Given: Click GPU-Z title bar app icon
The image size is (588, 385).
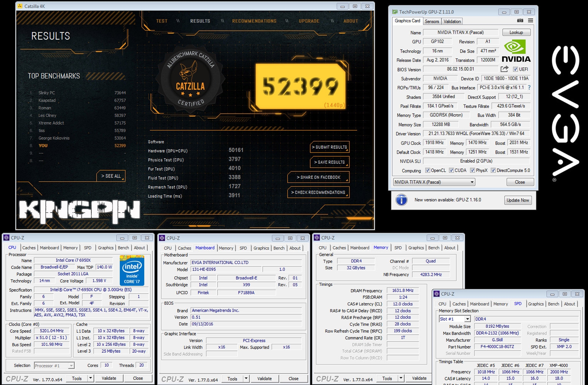Looking at the screenshot, I should click(x=395, y=12).
